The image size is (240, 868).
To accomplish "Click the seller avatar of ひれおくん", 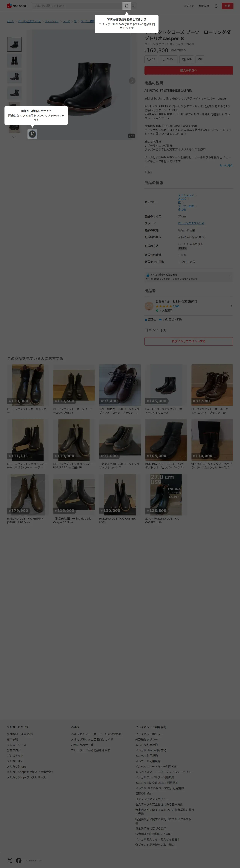I will click(x=149, y=306).
